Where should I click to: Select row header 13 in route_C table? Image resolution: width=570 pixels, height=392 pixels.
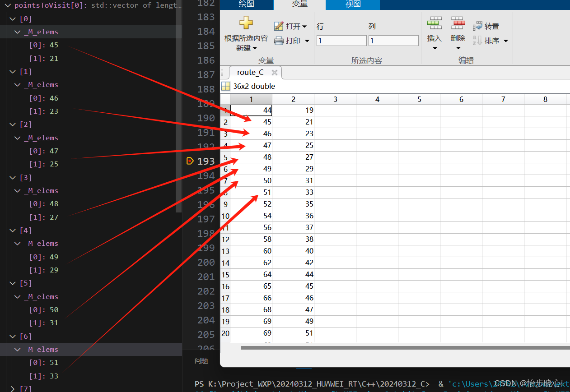pyautogui.click(x=225, y=251)
